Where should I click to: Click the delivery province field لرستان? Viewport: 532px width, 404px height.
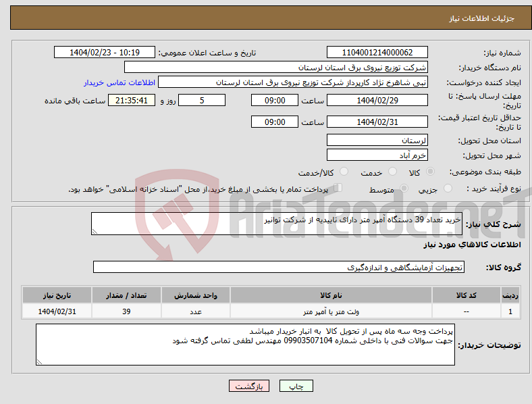(377, 140)
